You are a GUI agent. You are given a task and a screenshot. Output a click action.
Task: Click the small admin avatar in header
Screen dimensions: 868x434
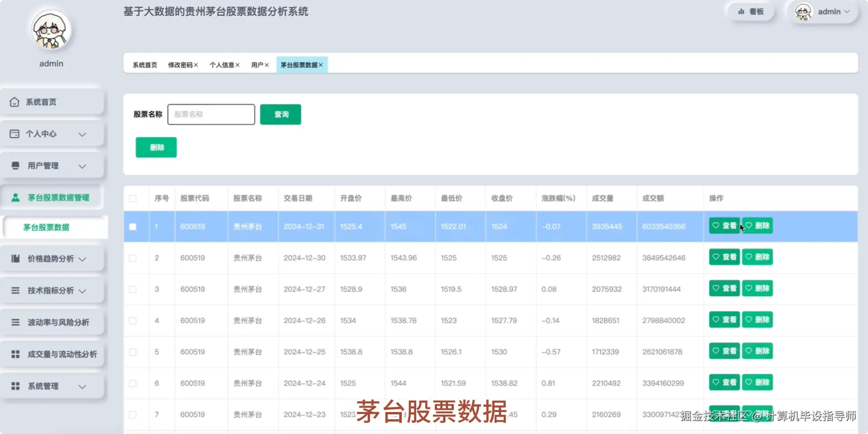[803, 12]
